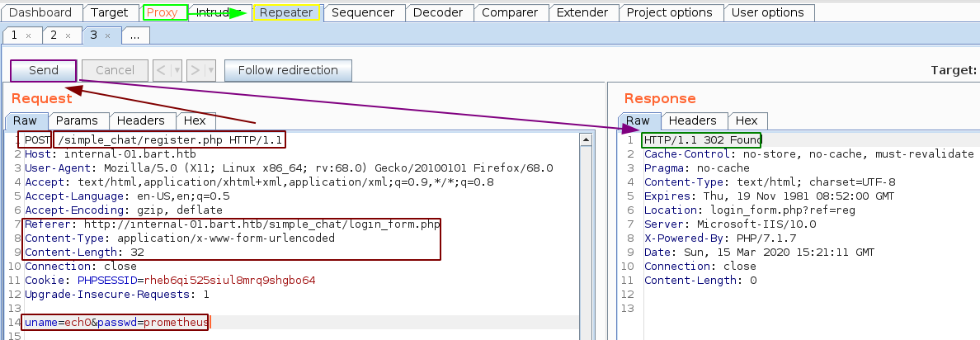
Task: Show request Params view
Action: click(78, 120)
